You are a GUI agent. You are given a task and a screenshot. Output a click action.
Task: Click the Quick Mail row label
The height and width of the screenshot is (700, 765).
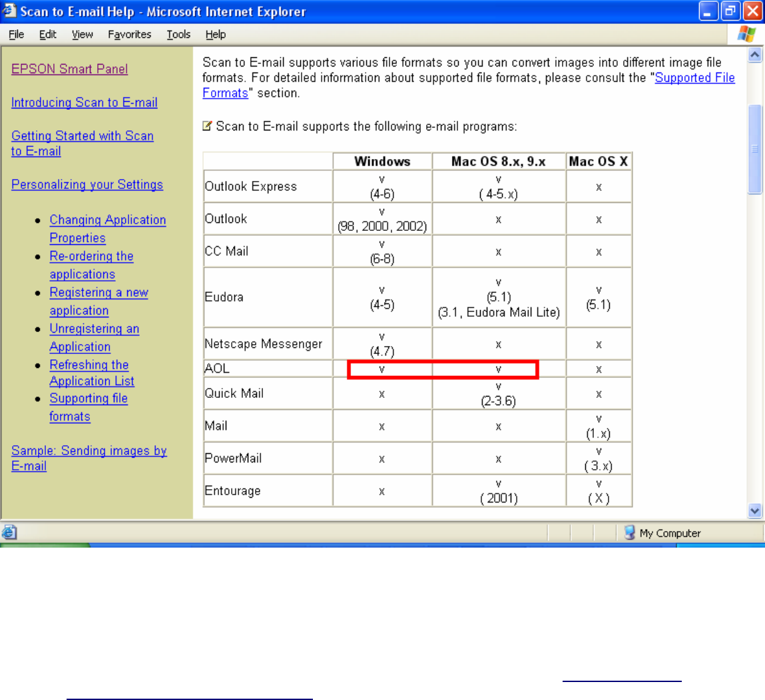pyautogui.click(x=234, y=393)
